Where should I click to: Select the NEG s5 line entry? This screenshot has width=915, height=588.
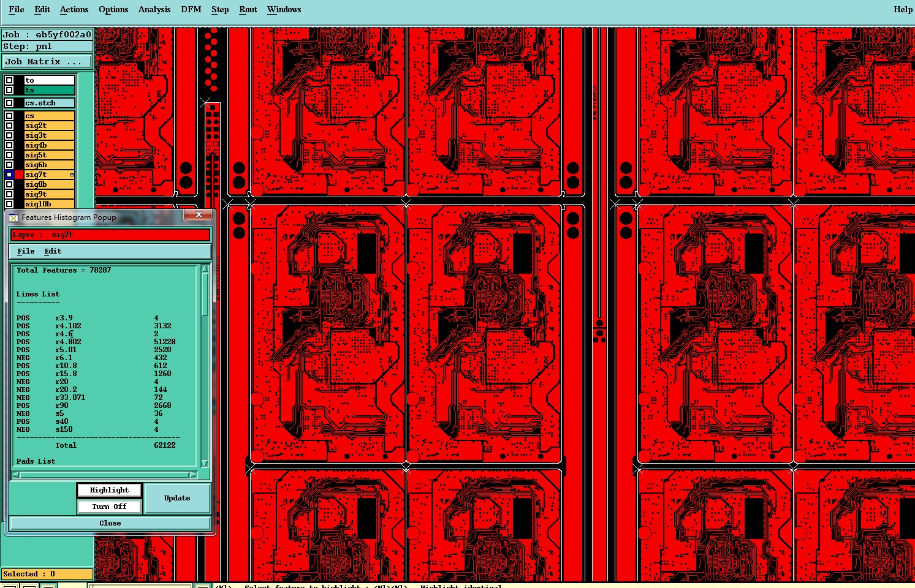coord(89,413)
